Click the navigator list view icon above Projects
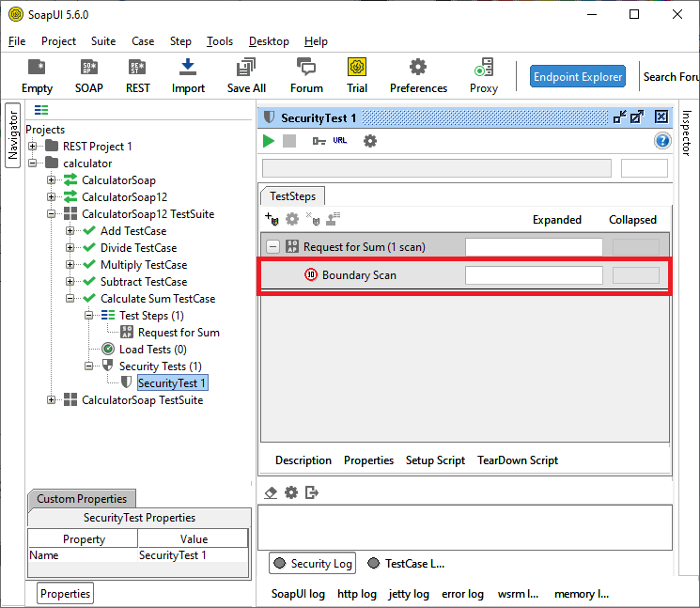700x608 pixels. pyautogui.click(x=41, y=110)
